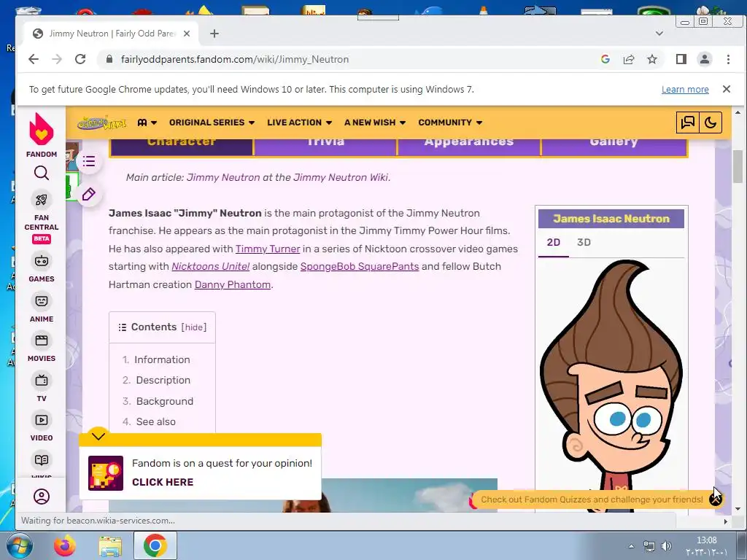Viewport: 747px width, 560px height.
Task: Open Chrome three-dot menu
Action: pyautogui.click(x=728, y=59)
